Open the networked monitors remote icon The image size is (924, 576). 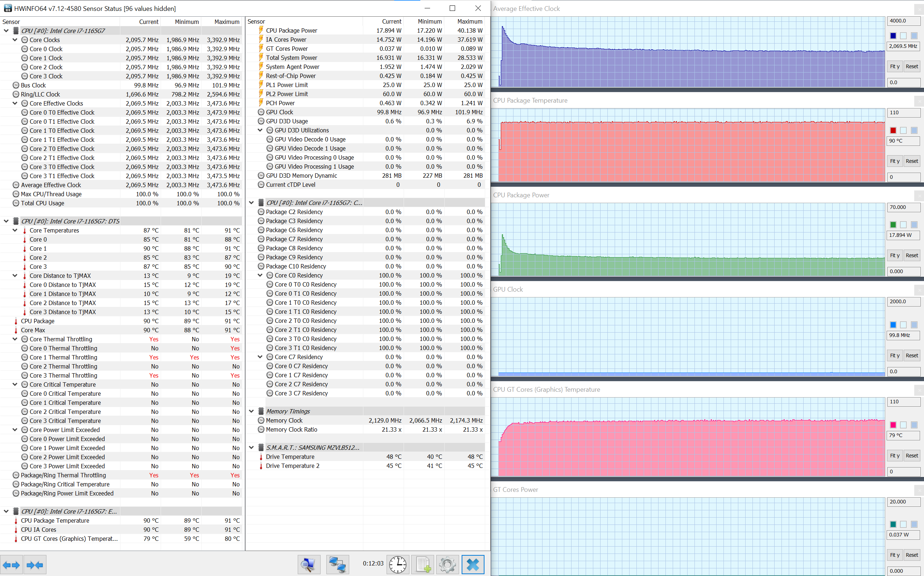click(337, 564)
